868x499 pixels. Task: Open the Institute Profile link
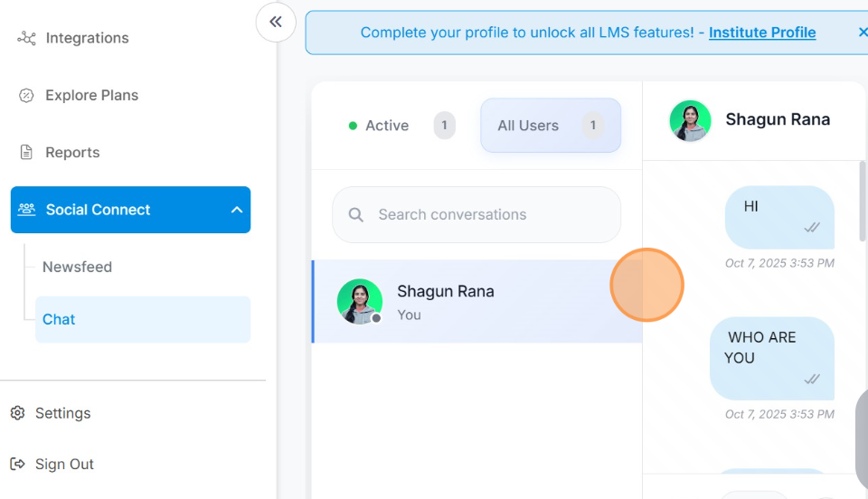click(761, 33)
